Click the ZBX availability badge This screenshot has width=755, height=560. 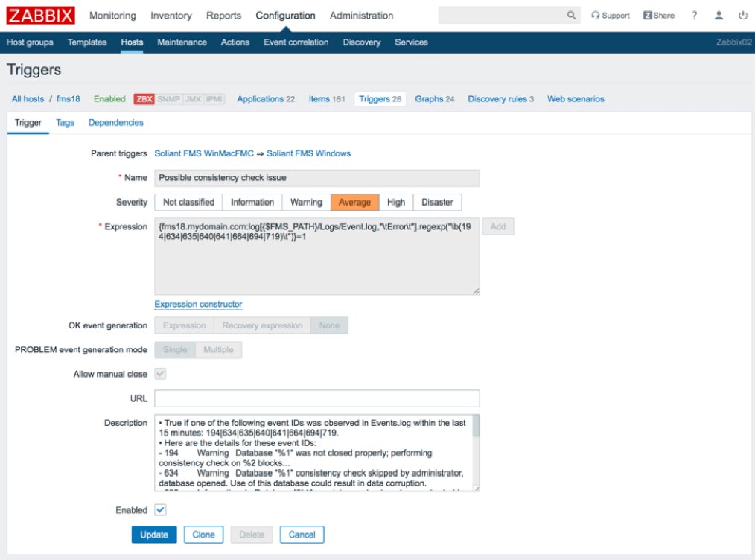click(144, 99)
